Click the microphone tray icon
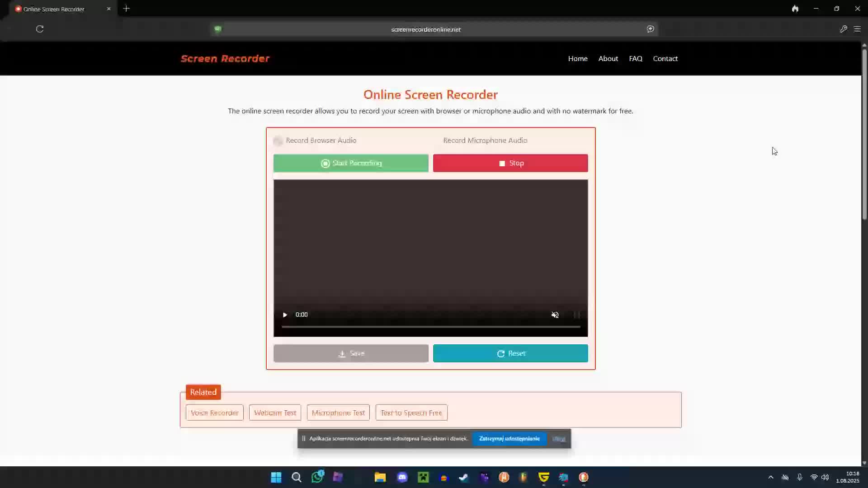Screen dimensions: 868x488 click(800, 477)
